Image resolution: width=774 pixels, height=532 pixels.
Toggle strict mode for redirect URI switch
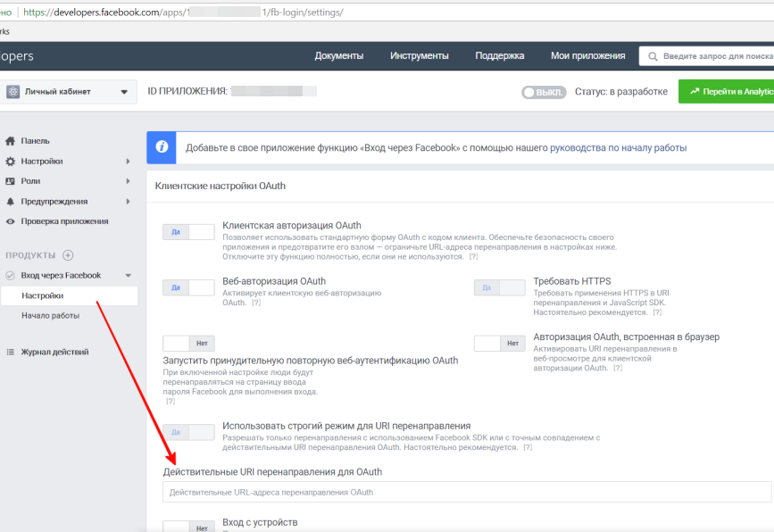188,432
